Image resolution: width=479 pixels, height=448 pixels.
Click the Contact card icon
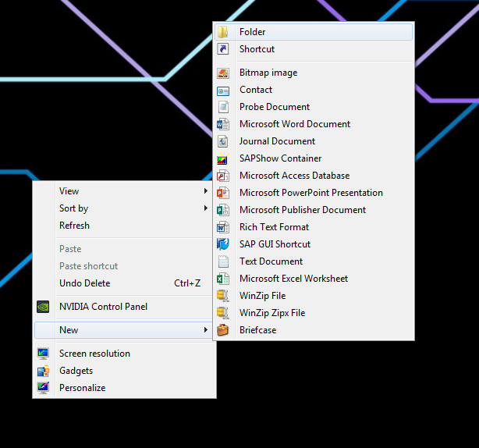coord(222,91)
